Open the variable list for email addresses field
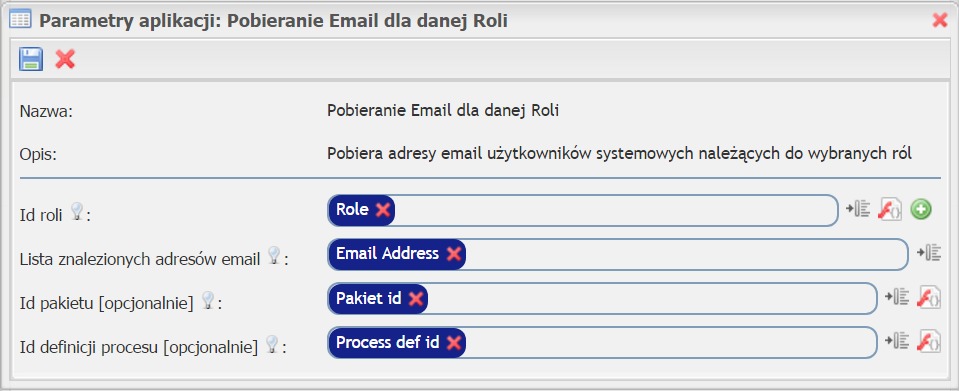Image resolution: width=959 pixels, height=391 pixels. pyautogui.click(x=928, y=253)
